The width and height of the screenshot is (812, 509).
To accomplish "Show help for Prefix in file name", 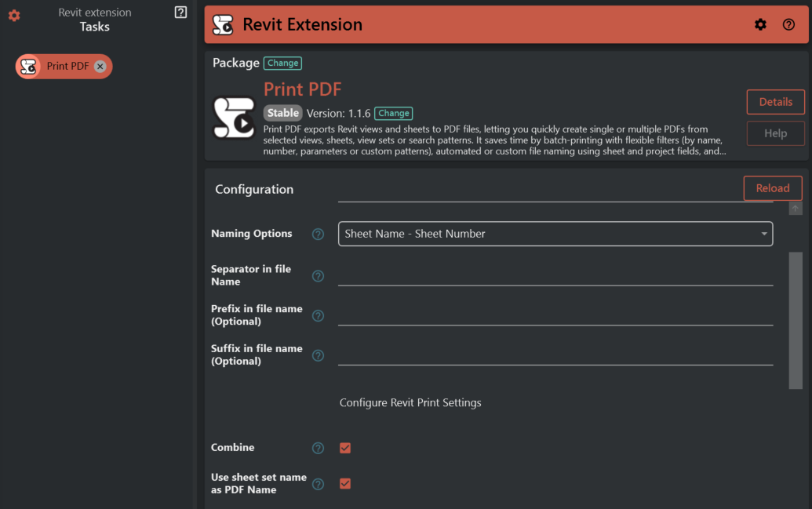I will (x=318, y=316).
